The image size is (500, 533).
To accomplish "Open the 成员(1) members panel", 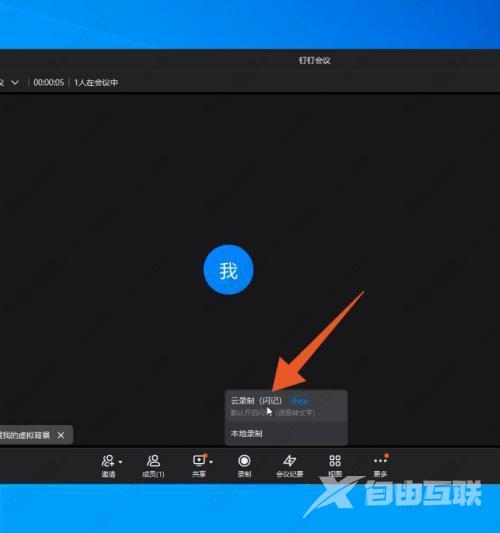I will [x=153, y=466].
